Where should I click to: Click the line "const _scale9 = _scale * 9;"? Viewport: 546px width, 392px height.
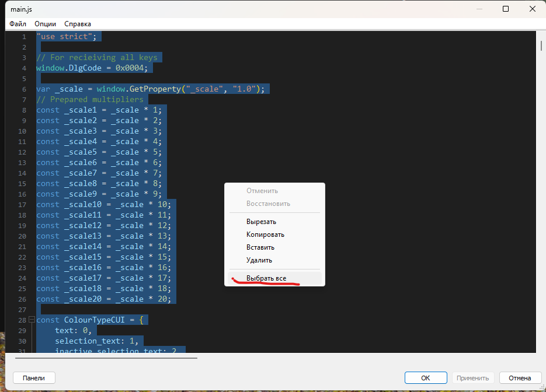click(x=99, y=194)
